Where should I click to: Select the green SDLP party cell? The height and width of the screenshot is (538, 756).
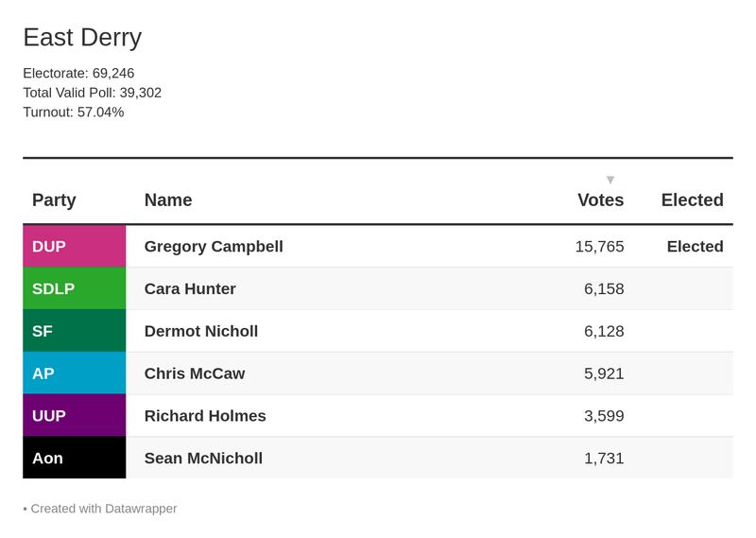[x=75, y=289]
